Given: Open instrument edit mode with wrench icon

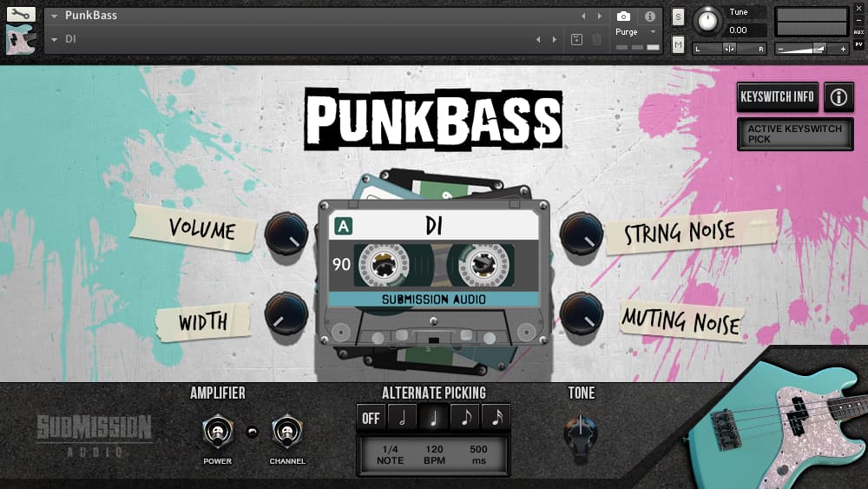Looking at the screenshot, I should (x=21, y=15).
